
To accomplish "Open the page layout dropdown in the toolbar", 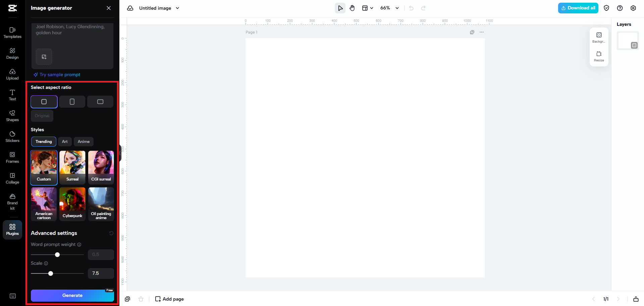I will coord(367,8).
